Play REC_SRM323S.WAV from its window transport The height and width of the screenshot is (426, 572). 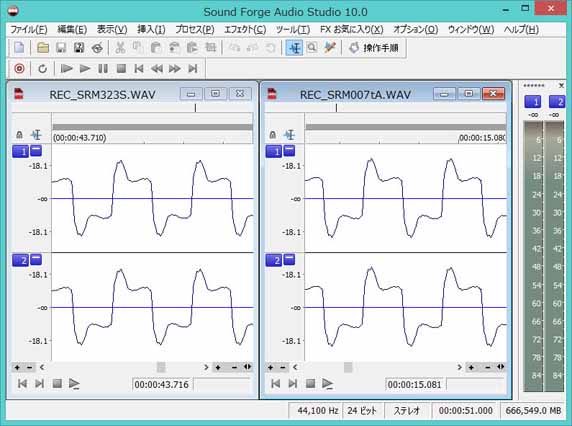[74, 384]
